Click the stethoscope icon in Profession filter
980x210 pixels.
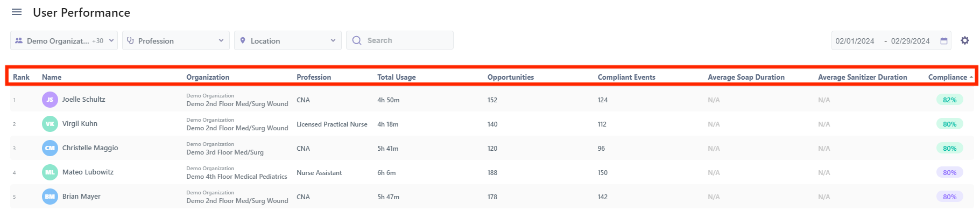[130, 40]
